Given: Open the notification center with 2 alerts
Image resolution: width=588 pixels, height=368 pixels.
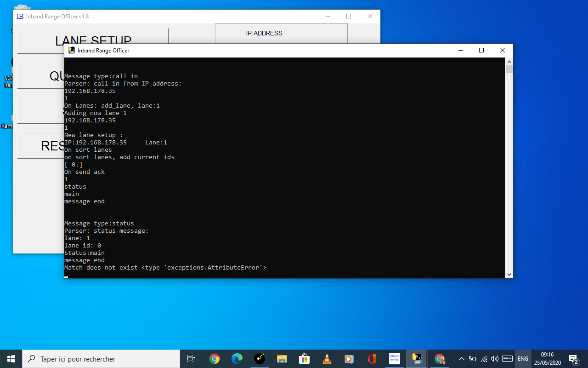Looking at the screenshot, I should click(574, 359).
